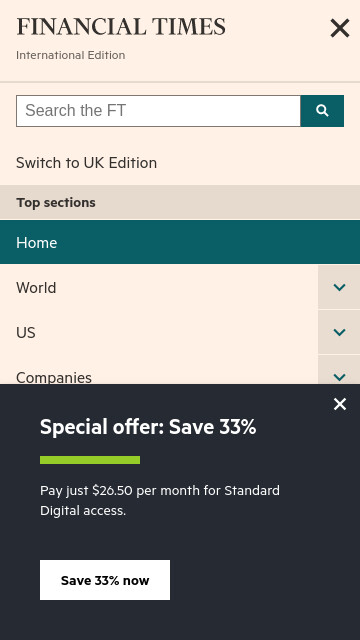Close the navigation menu with the X icon
The height and width of the screenshot is (640, 360).
pyautogui.click(x=340, y=29)
